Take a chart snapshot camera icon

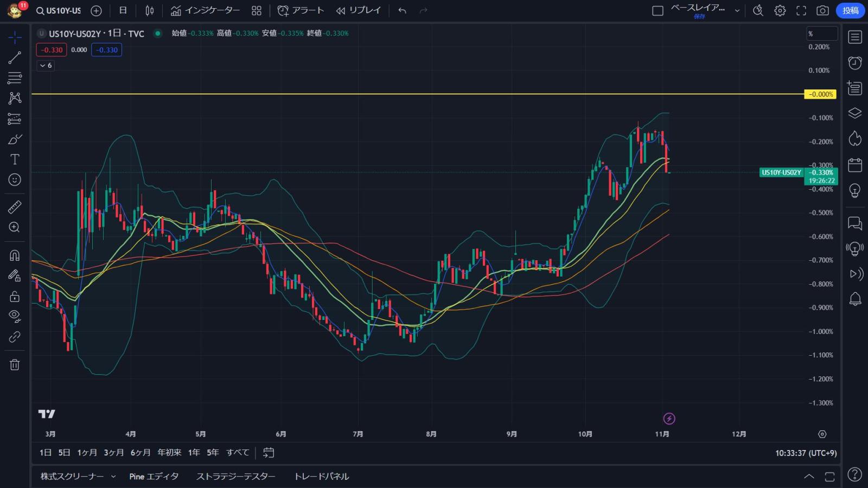[822, 10]
